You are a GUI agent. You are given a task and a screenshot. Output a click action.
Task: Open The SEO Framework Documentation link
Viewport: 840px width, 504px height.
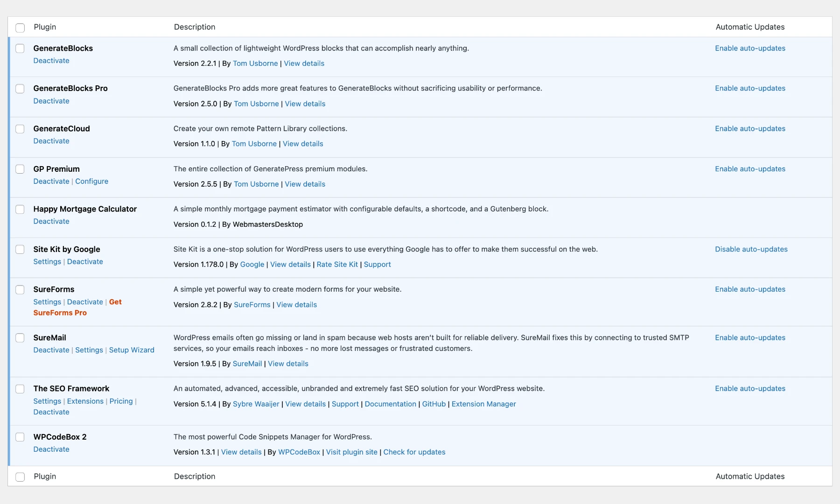(x=391, y=404)
